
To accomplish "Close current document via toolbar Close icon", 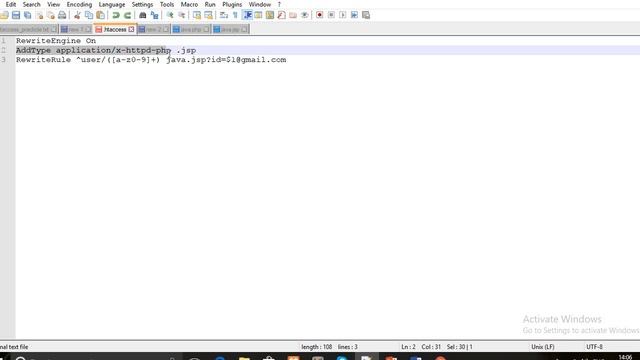I will pyautogui.click(x=39, y=15).
